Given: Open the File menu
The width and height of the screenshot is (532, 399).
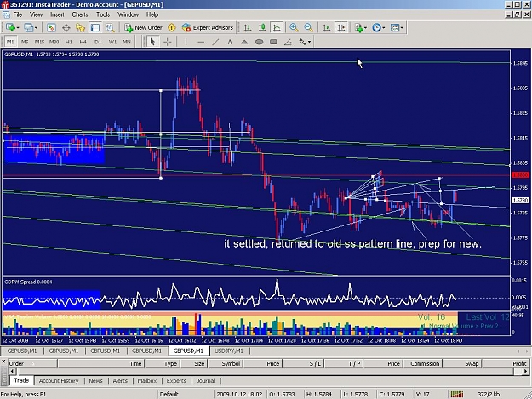Looking at the screenshot, I should pyautogui.click(x=18, y=14).
